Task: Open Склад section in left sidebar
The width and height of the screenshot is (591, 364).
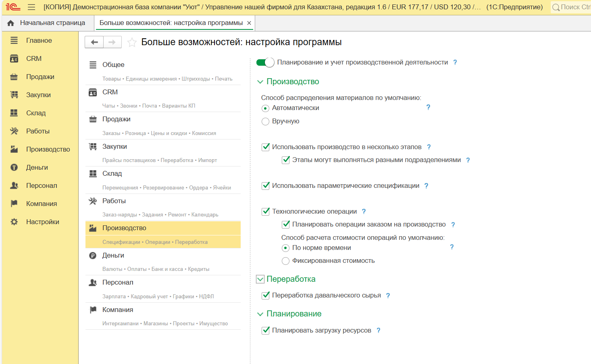Action: (36, 113)
